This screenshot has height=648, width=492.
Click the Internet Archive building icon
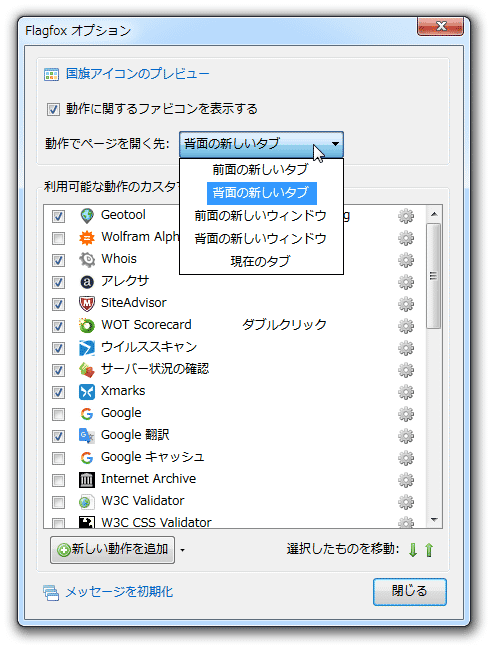coord(87,480)
